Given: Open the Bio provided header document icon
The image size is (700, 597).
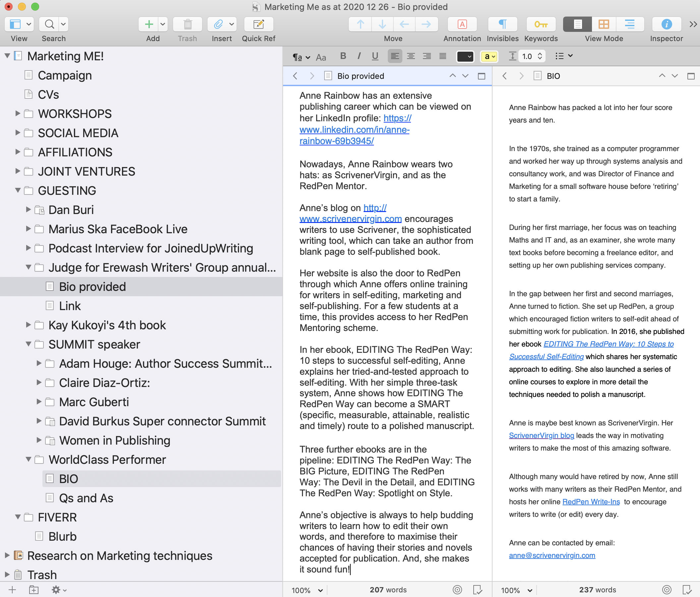Looking at the screenshot, I should (328, 76).
